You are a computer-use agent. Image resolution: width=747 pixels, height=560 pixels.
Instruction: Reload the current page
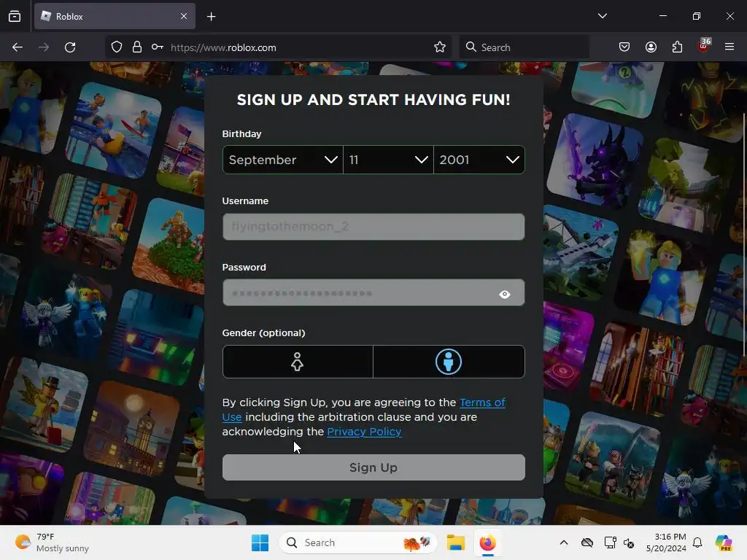point(70,47)
